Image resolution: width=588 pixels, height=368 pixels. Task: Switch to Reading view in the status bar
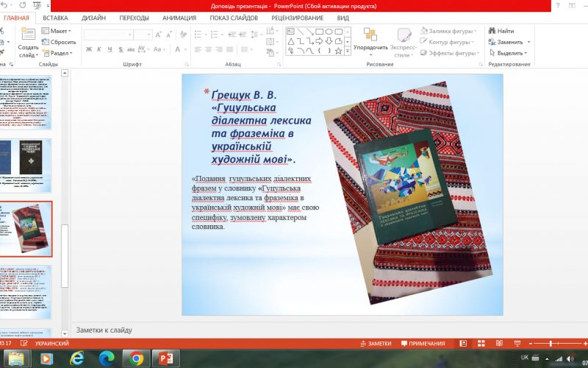[498, 344]
